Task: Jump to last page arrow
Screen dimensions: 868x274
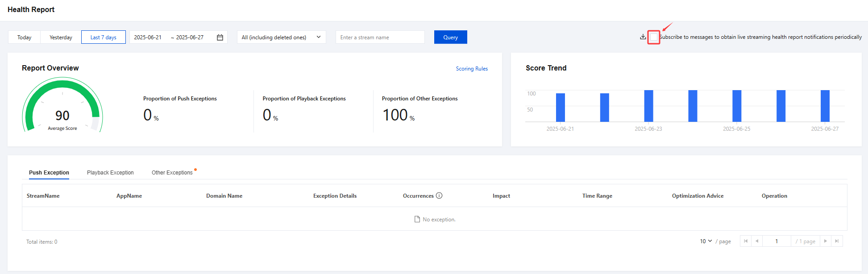Action: click(x=837, y=241)
